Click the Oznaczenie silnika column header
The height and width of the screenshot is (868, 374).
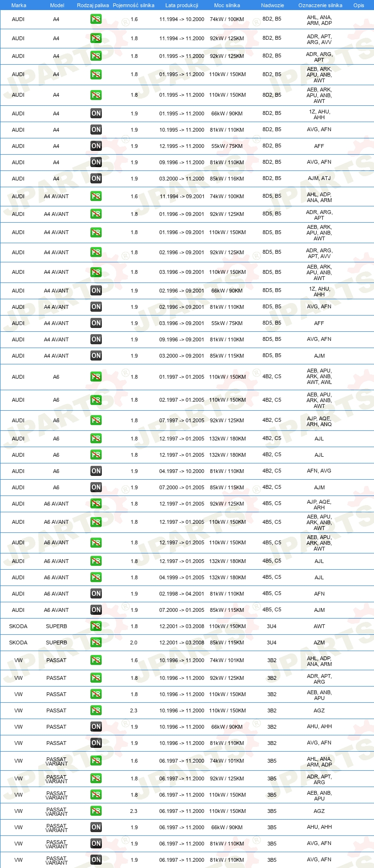coord(320,5)
